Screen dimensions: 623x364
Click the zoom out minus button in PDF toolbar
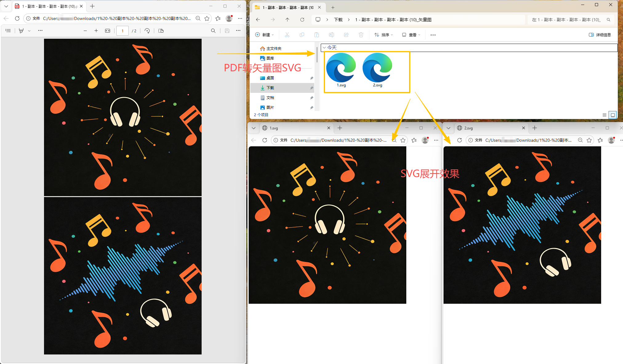(85, 31)
